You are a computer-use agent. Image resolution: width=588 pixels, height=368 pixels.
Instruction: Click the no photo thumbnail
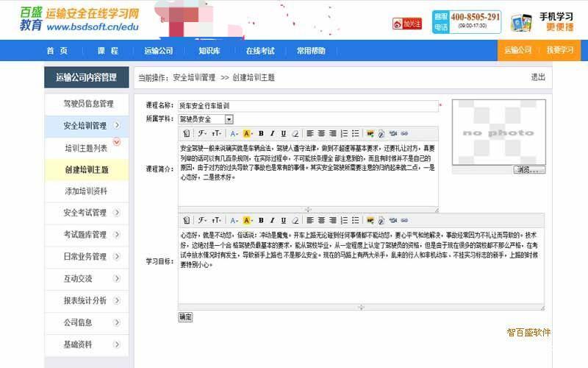tap(499, 132)
